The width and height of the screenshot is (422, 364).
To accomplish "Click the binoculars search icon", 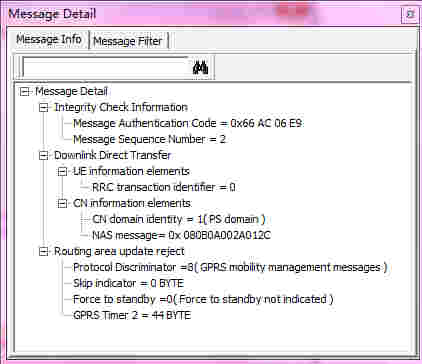I will (x=200, y=68).
